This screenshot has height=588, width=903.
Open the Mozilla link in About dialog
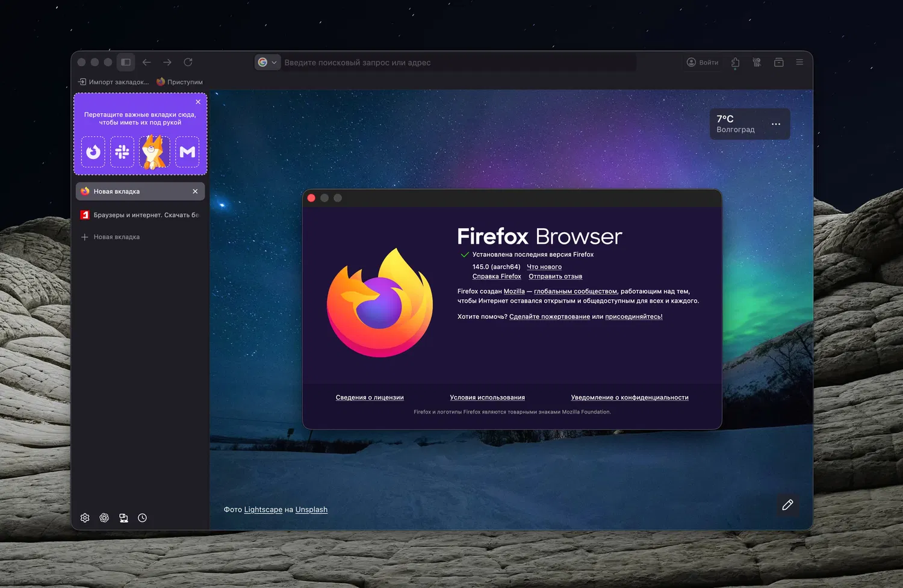pos(514,291)
